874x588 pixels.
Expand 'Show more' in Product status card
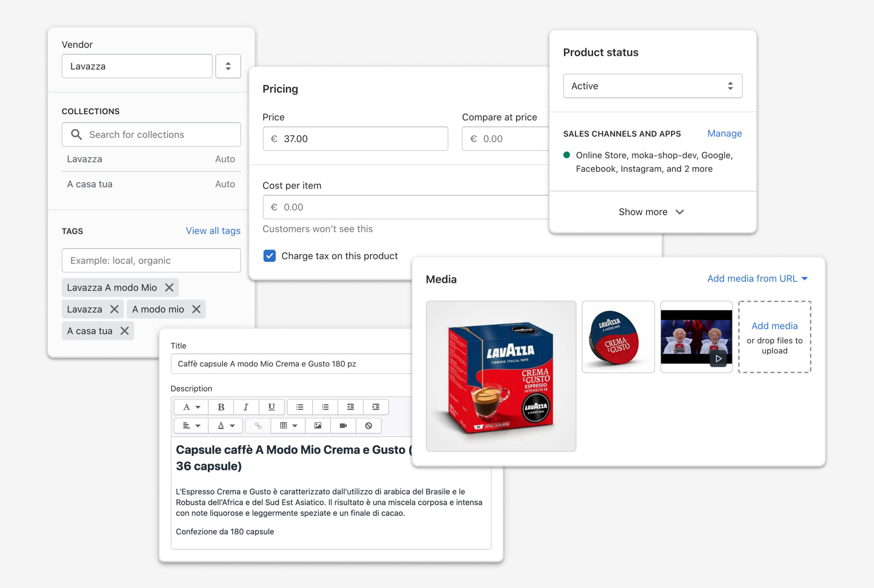(x=652, y=212)
